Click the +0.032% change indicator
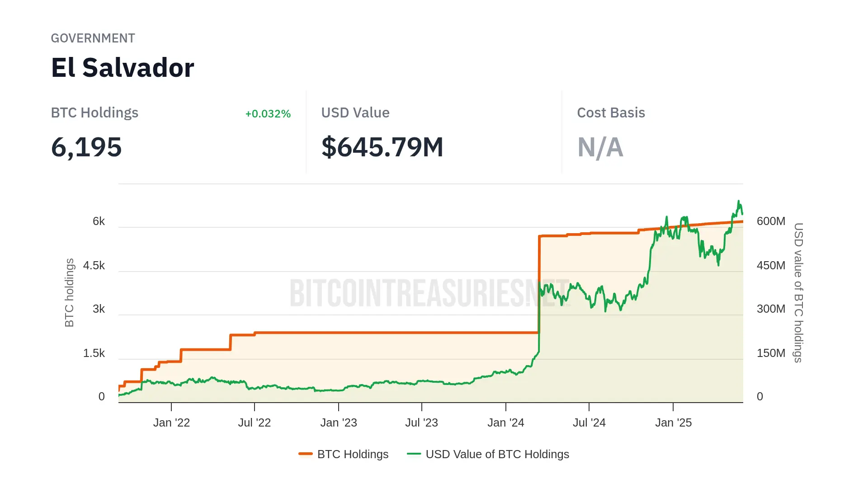Screen dimensions: 868x488 point(268,114)
